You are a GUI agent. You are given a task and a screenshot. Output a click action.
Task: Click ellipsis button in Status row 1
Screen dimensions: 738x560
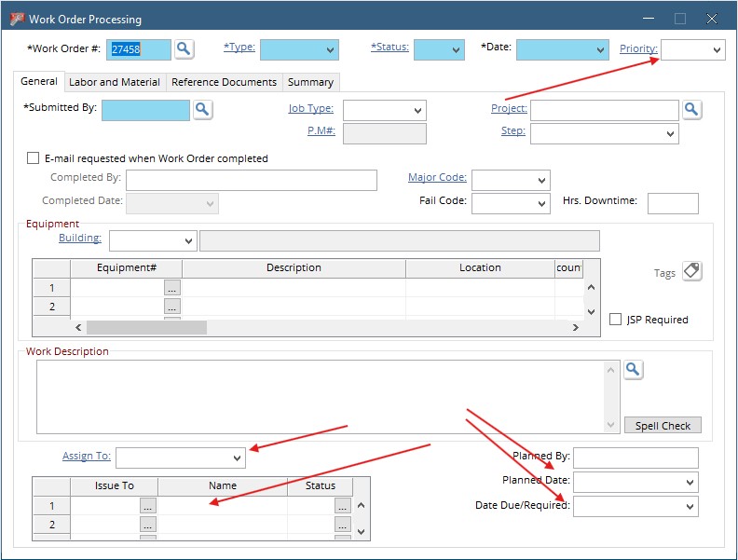pos(343,506)
